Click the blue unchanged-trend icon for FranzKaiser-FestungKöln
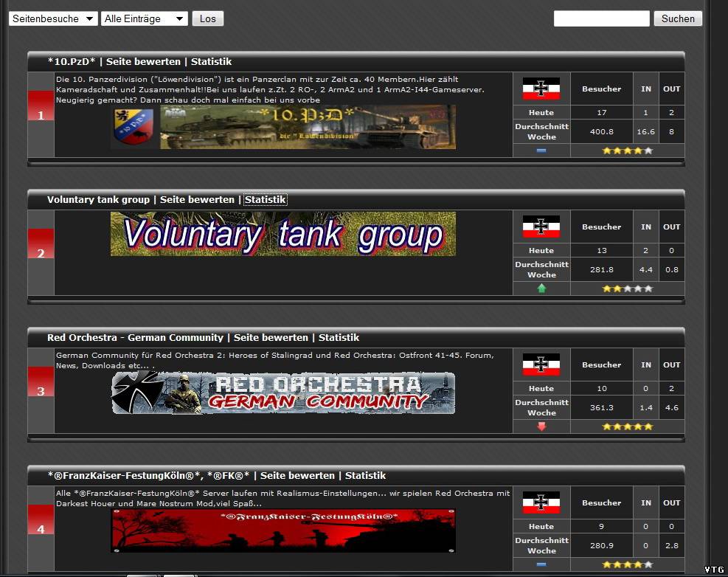 [541, 564]
